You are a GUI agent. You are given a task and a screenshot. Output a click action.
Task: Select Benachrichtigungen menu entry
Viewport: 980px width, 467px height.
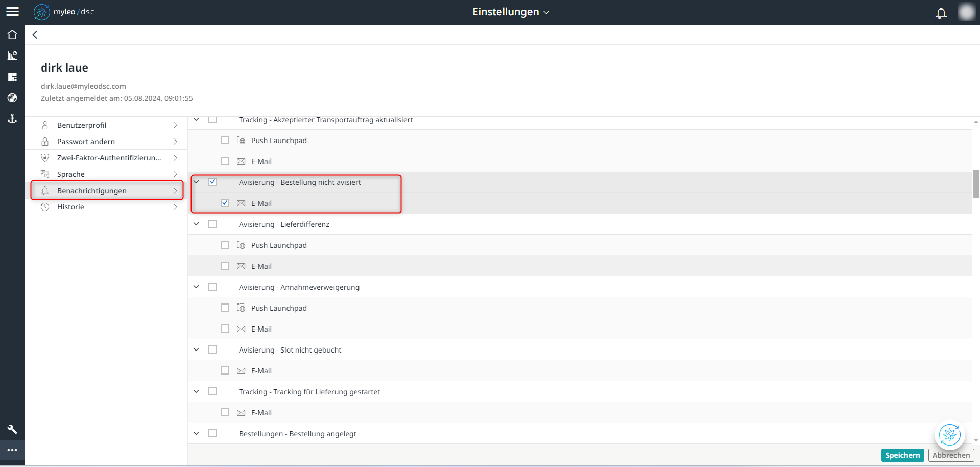106,191
